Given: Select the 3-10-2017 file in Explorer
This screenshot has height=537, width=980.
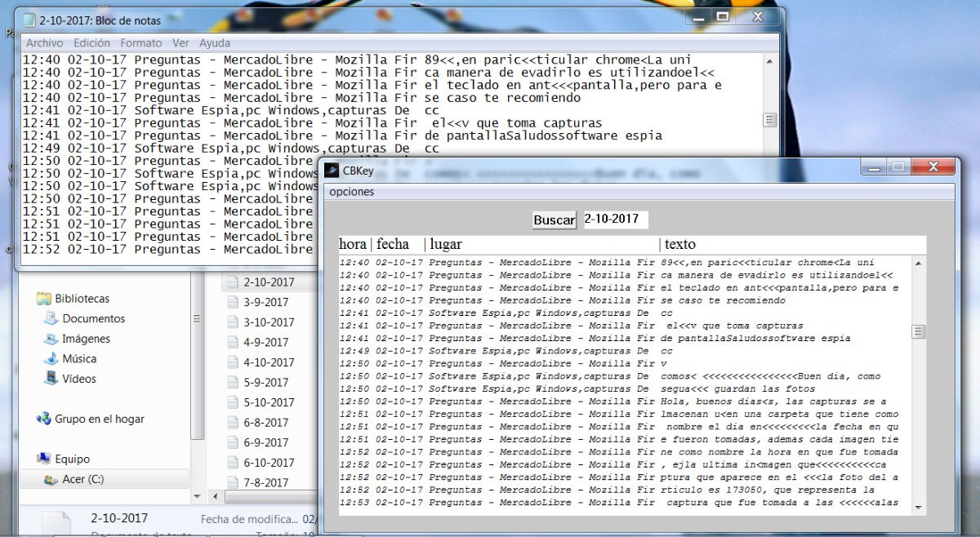Looking at the screenshot, I should click(x=269, y=322).
